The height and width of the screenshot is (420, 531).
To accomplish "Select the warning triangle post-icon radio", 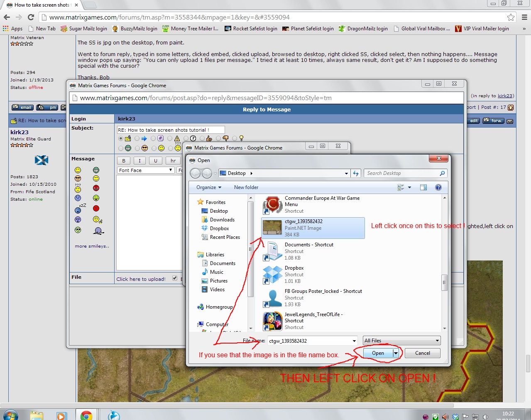I will pos(169,138).
